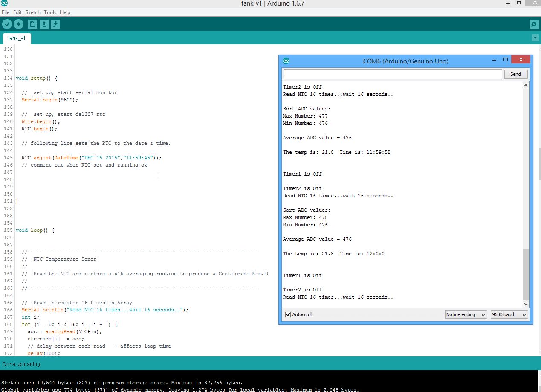Click Arduino logo in COM6 window title
This screenshot has width=541, height=392.
pos(286,61)
